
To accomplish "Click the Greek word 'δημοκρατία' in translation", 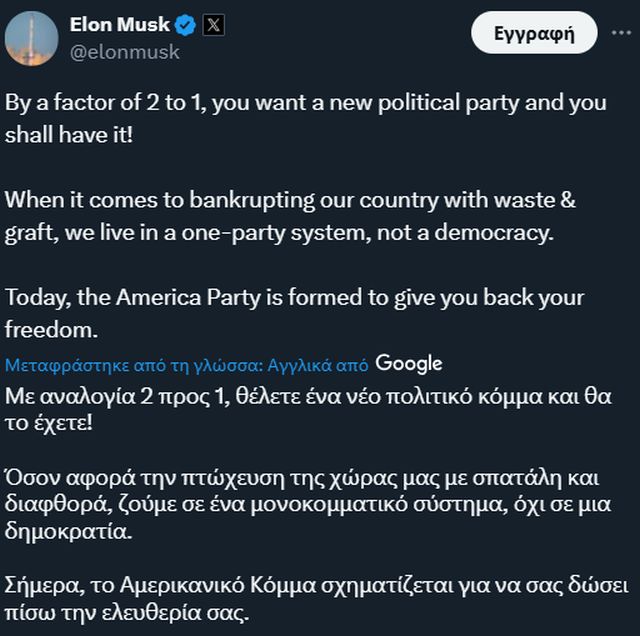I will click(x=72, y=535).
